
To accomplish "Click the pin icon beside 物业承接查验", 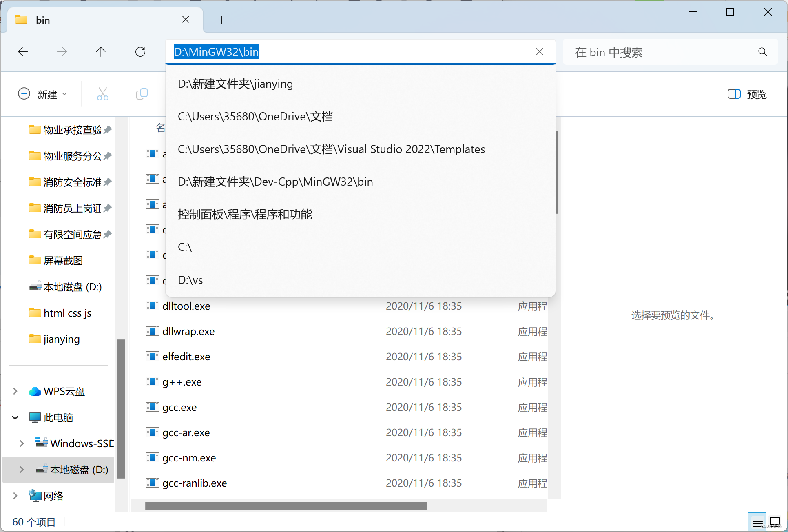I will [x=108, y=130].
